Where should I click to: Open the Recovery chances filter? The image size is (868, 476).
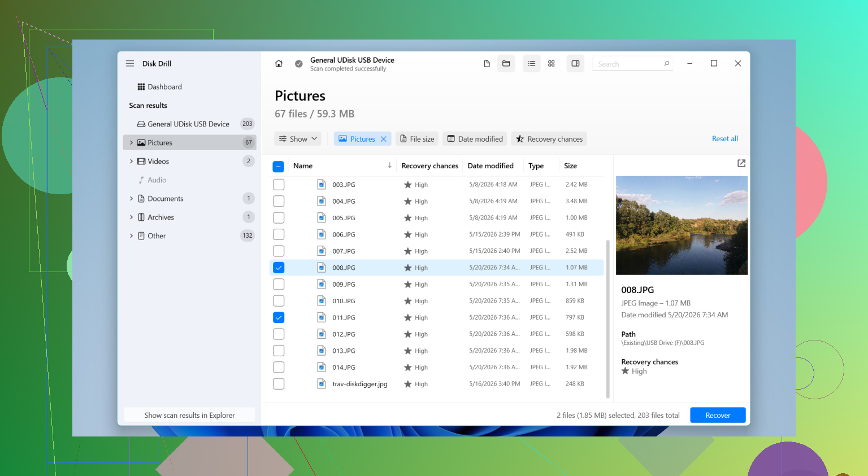549,139
